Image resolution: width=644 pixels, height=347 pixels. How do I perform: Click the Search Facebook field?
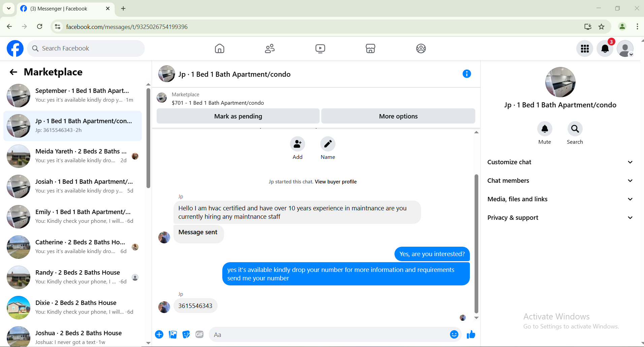tap(86, 48)
